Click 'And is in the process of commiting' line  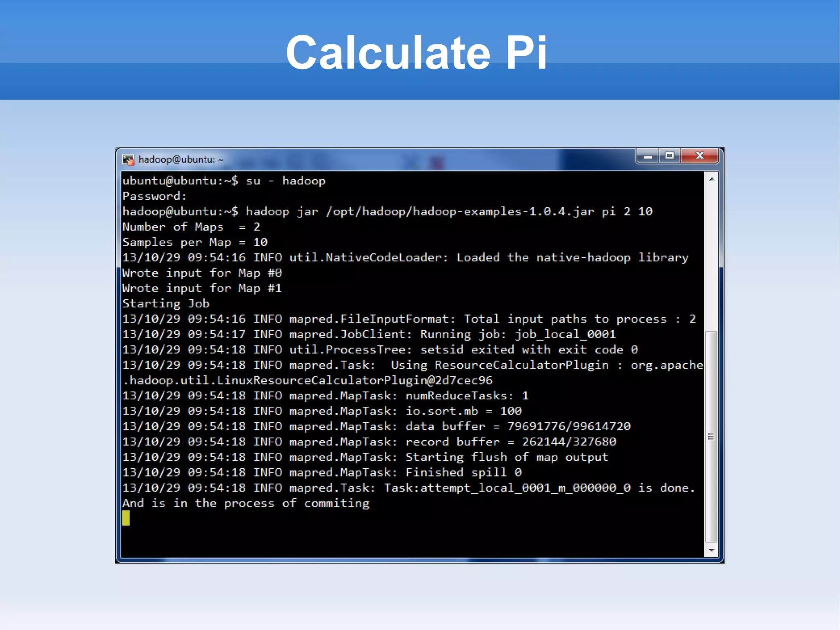point(246,504)
